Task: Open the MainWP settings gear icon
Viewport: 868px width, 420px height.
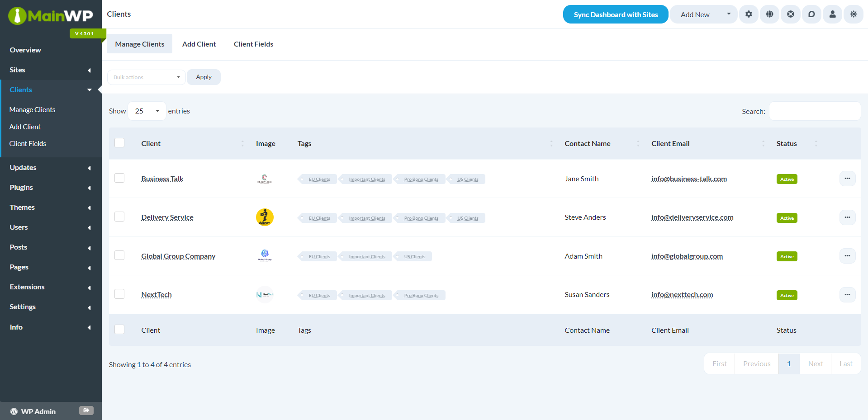Action: tap(749, 14)
